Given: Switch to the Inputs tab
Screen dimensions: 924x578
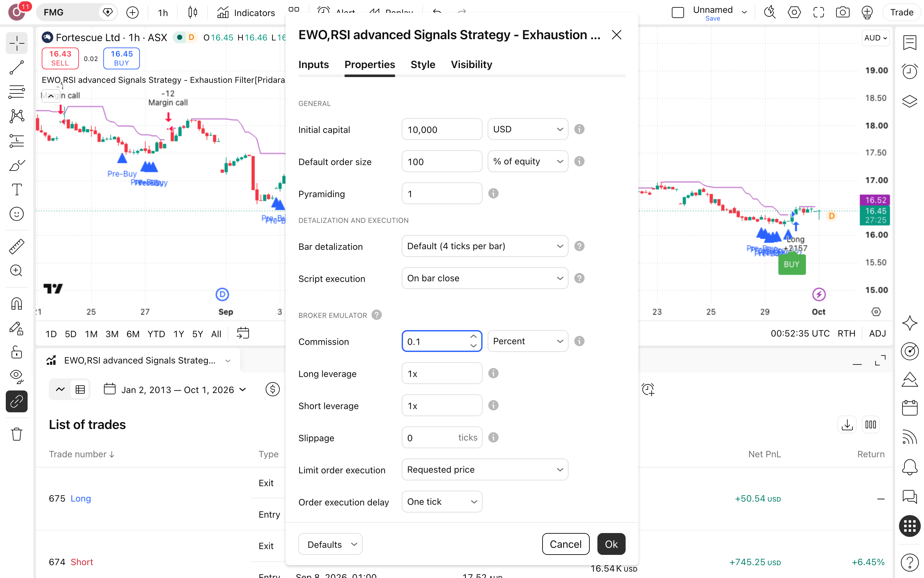Looking at the screenshot, I should (x=313, y=65).
